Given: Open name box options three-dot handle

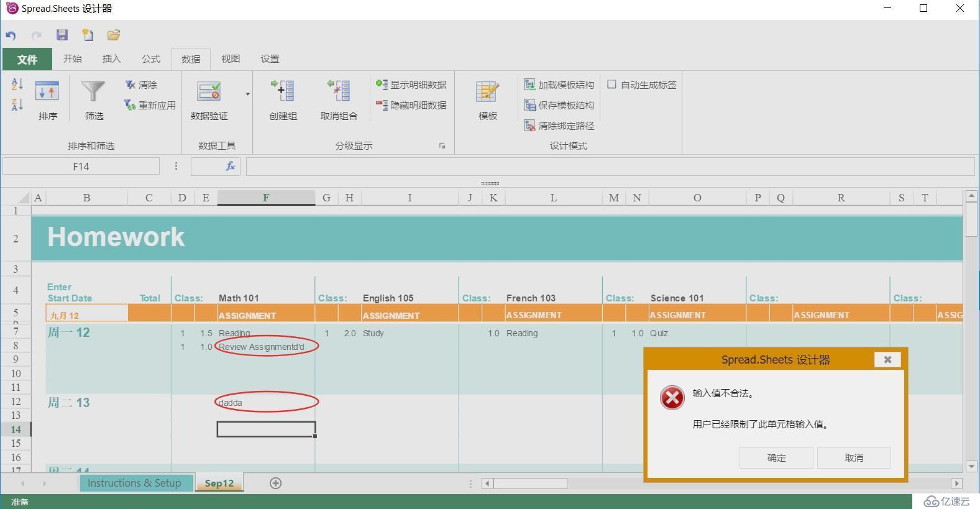Looking at the screenshot, I should [176, 166].
